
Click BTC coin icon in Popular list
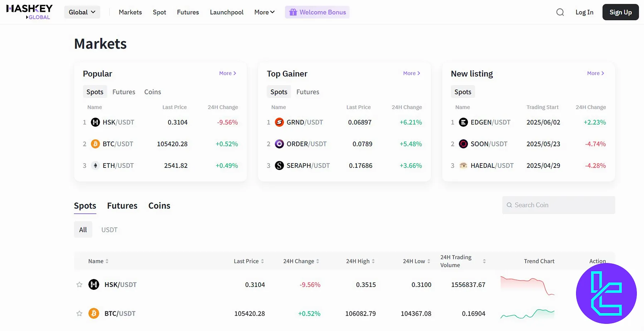pos(95,144)
